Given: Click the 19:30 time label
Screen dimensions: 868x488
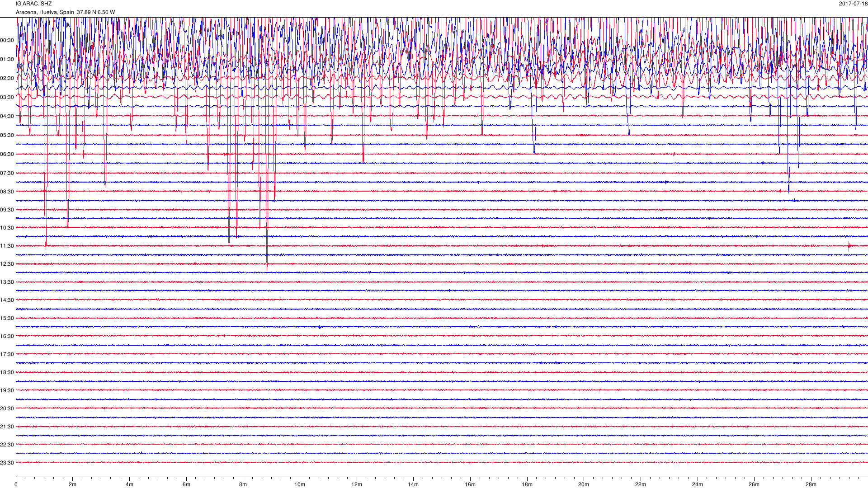Looking at the screenshot, I should pos(7,390).
